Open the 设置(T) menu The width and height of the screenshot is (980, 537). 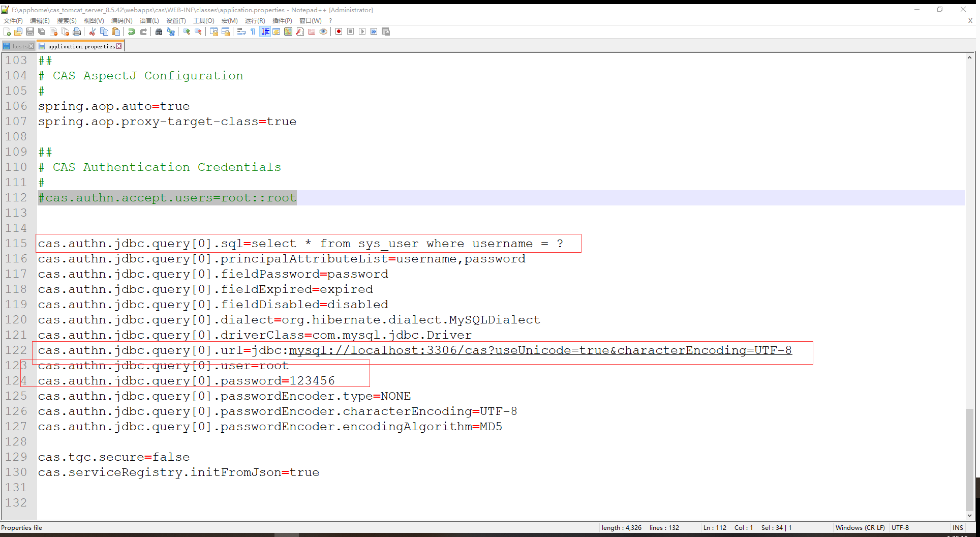tap(176, 20)
